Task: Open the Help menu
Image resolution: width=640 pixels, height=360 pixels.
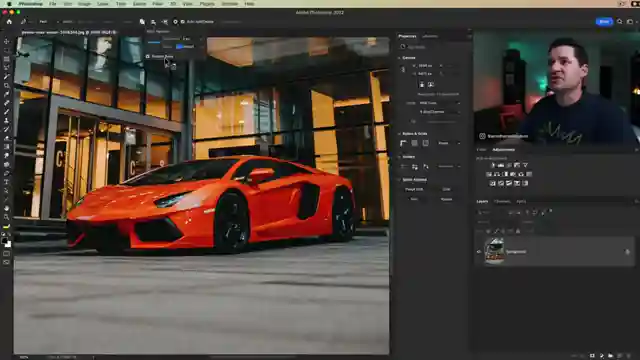Action: (x=249, y=4)
